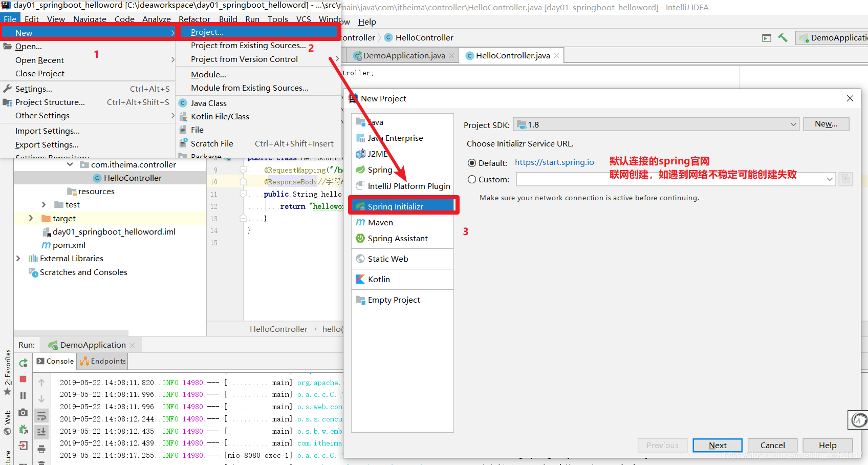Click the Kotlin logo icon in the New Project list
Viewport: 868px width, 465px height.
tap(360, 279)
